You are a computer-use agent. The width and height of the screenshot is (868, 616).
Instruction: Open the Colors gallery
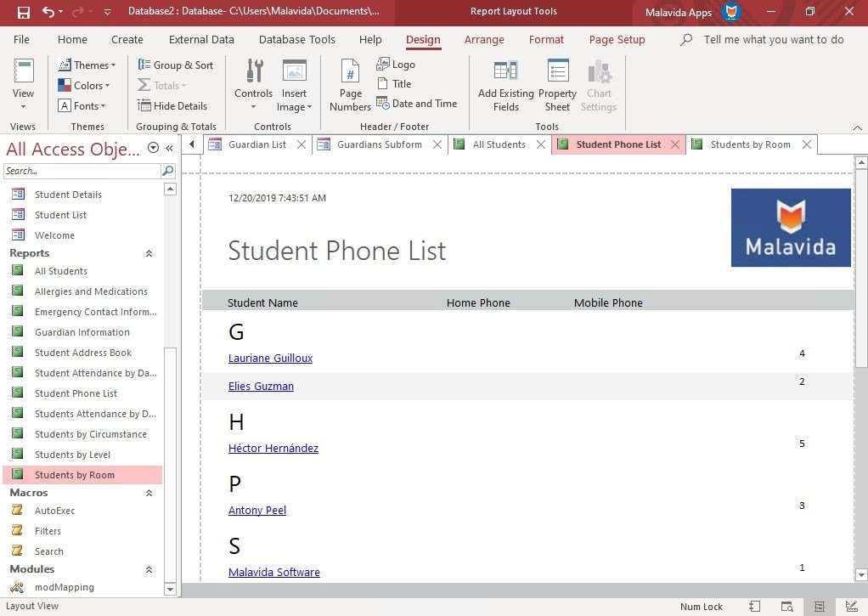(x=84, y=85)
